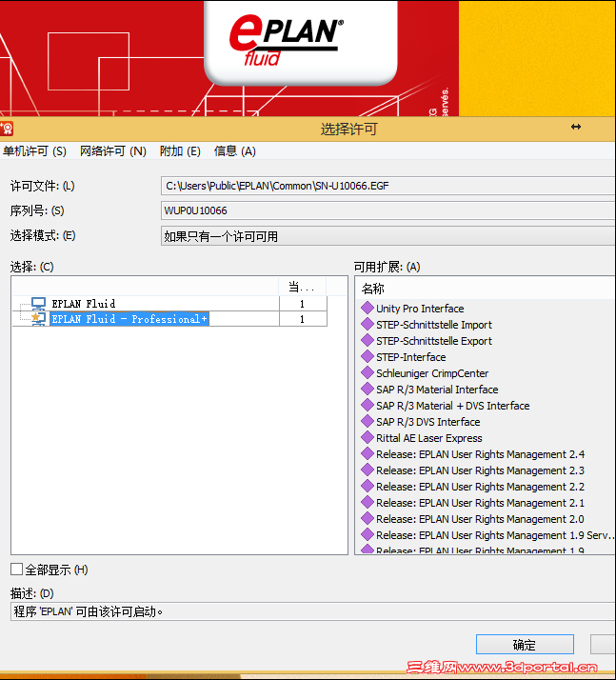Screen dimensions: 616x680
Task: Select Release: EPLAN User Rights Management 2.1
Action: pos(480,503)
